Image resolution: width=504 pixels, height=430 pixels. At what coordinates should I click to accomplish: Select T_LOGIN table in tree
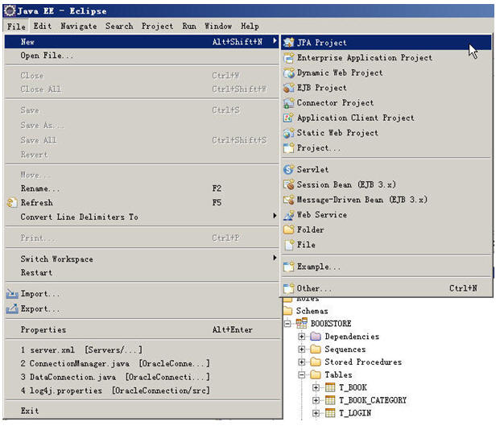[357, 413]
